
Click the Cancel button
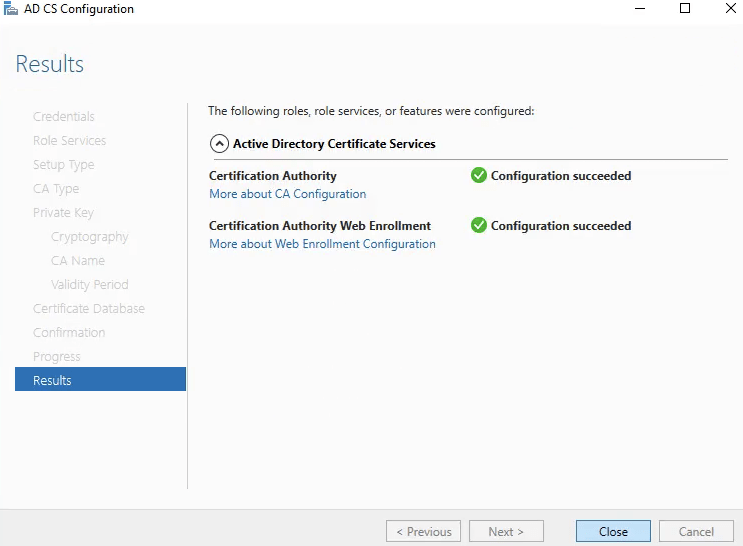696,532
